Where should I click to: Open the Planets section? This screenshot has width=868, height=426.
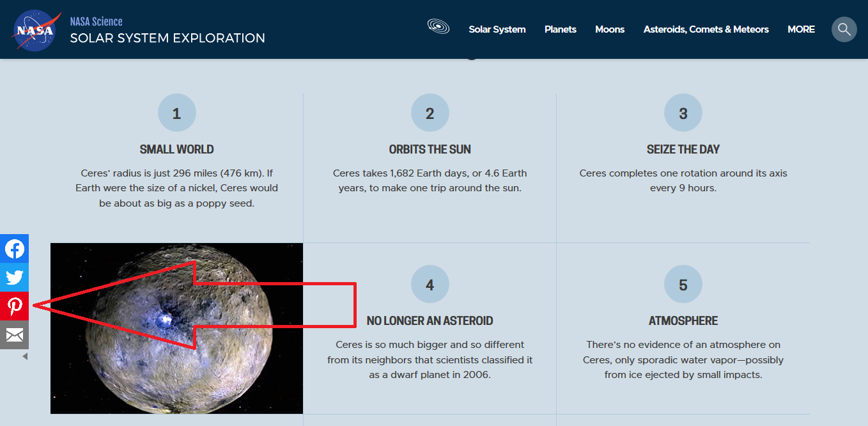click(560, 29)
